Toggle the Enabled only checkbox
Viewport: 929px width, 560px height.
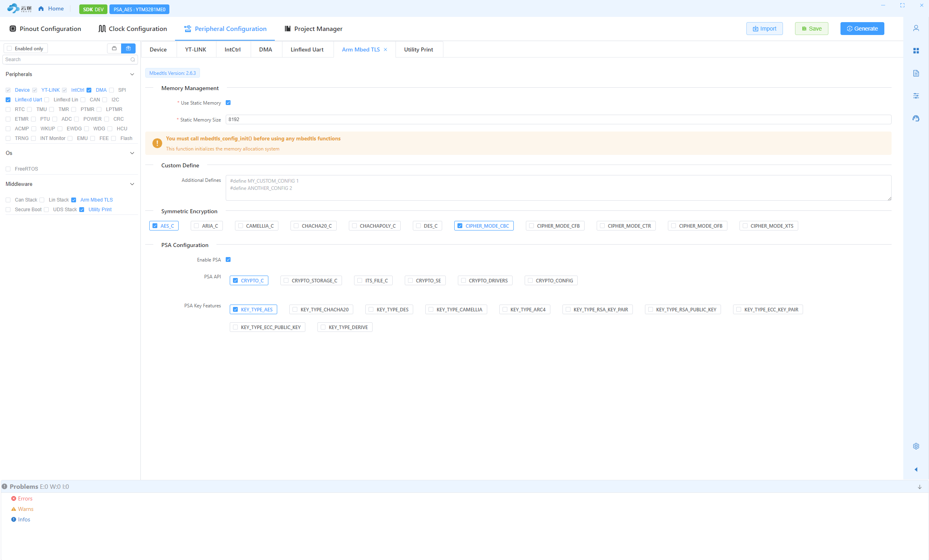9,48
